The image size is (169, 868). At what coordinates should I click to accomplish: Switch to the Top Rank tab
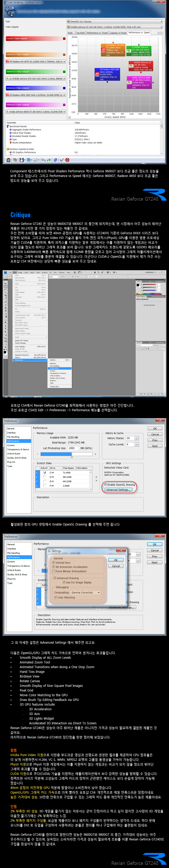click(x=80, y=33)
